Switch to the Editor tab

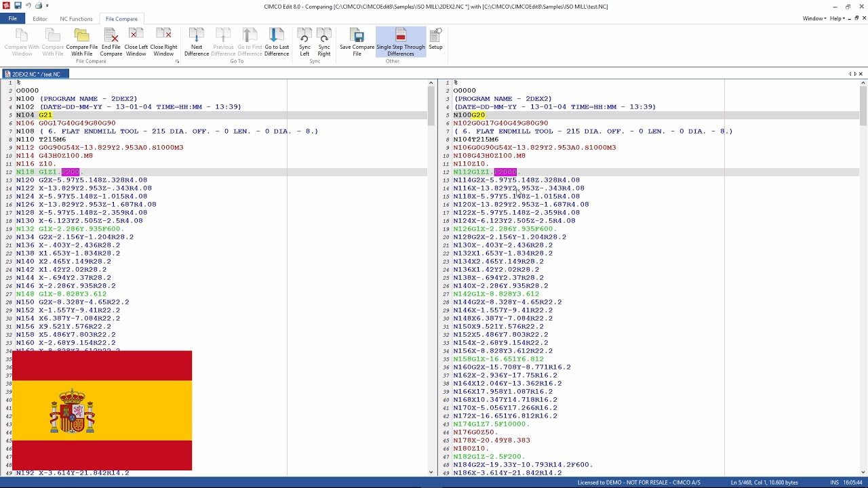click(x=40, y=19)
